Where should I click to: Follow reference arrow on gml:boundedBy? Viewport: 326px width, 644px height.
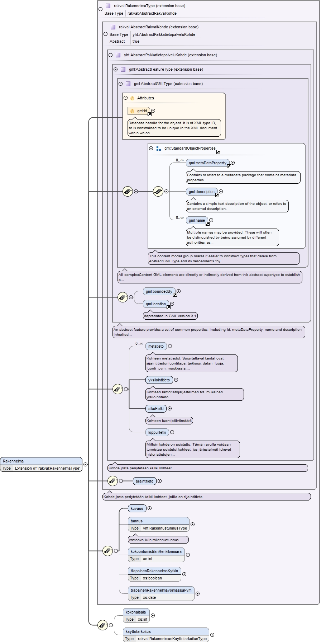point(175,295)
